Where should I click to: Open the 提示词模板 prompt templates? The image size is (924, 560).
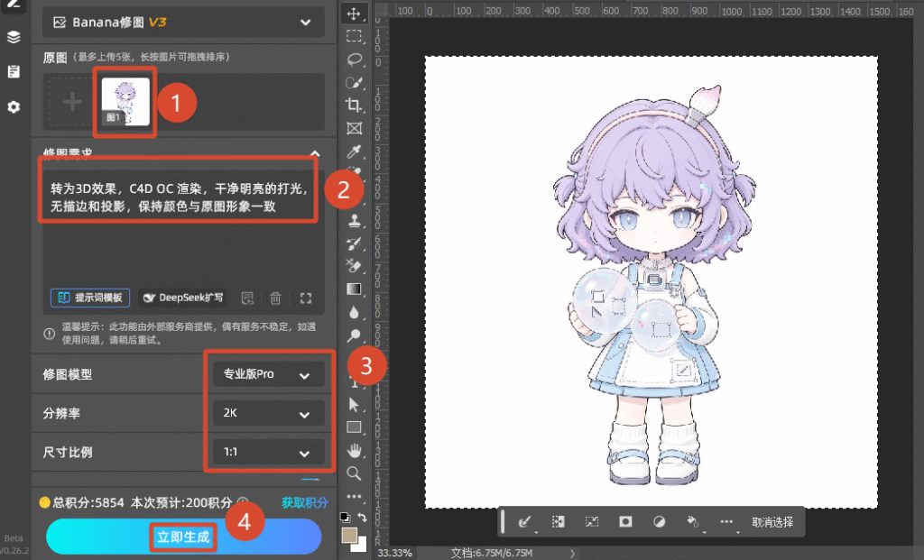[90, 298]
